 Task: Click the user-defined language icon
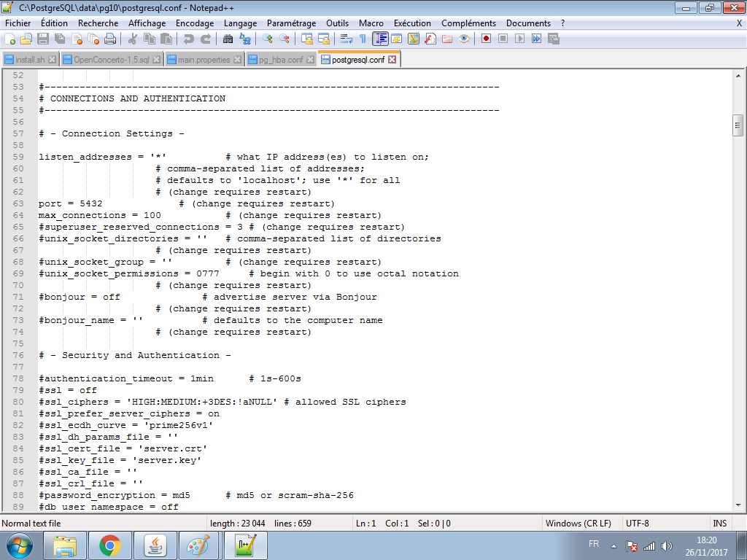tap(396, 39)
